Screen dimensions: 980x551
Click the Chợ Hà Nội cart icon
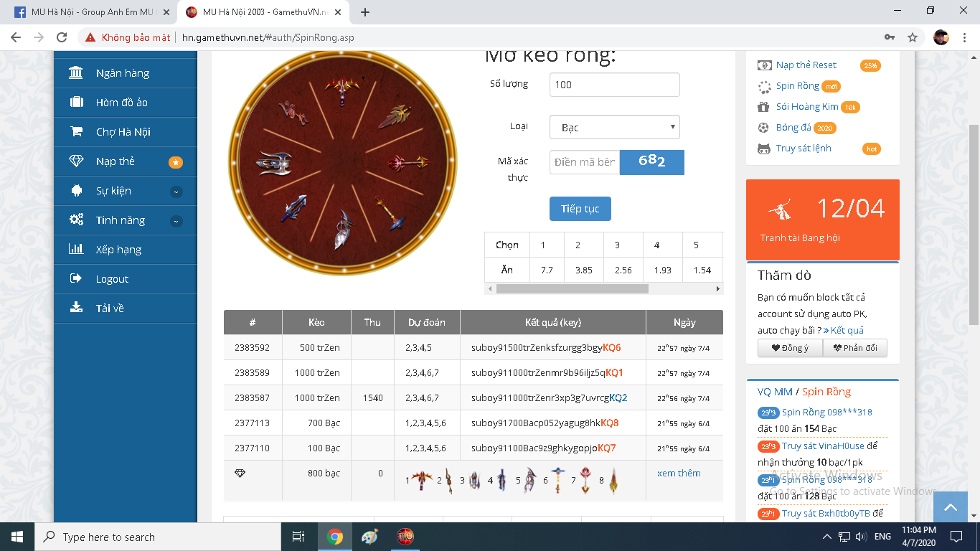click(x=75, y=132)
